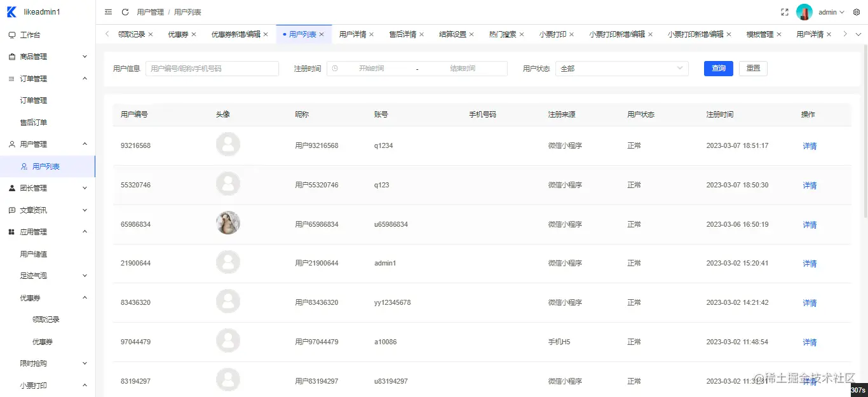
Task: Open 用户储值 in the sidebar
Action: (34, 254)
